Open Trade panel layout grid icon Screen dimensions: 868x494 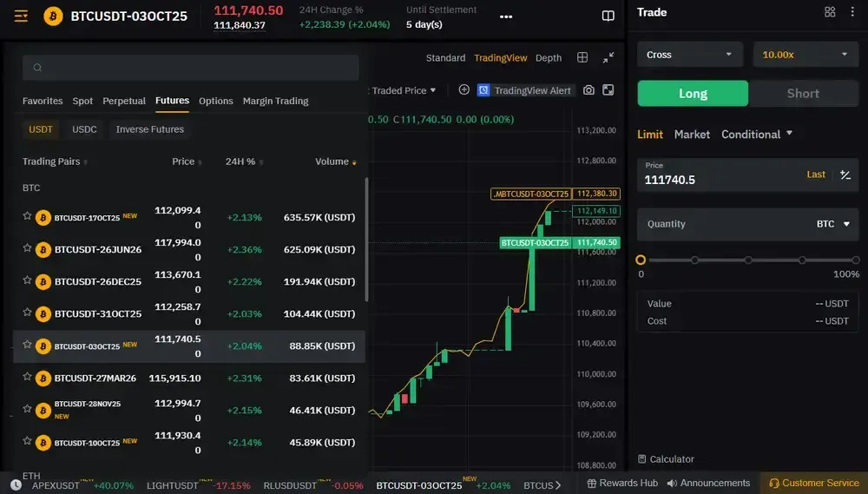(x=830, y=12)
